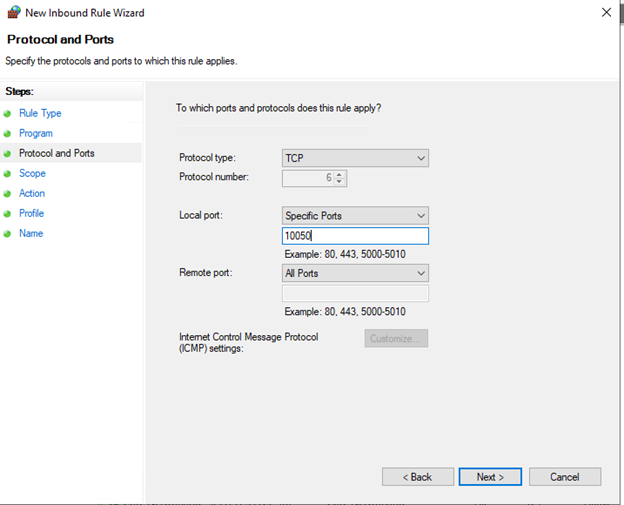624x505 pixels.
Task: Click the 'Protocol and Ports' page heading
Action: click(60, 39)
